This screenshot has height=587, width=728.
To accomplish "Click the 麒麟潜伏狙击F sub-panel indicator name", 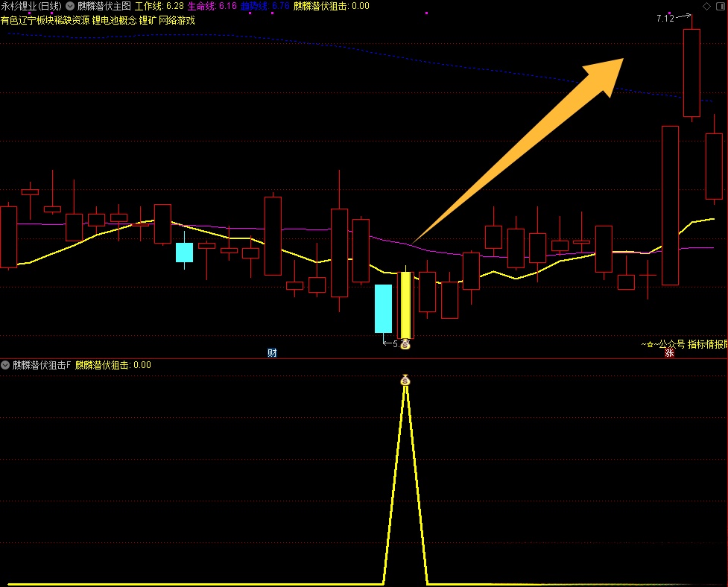I will [x=42, y=365].
